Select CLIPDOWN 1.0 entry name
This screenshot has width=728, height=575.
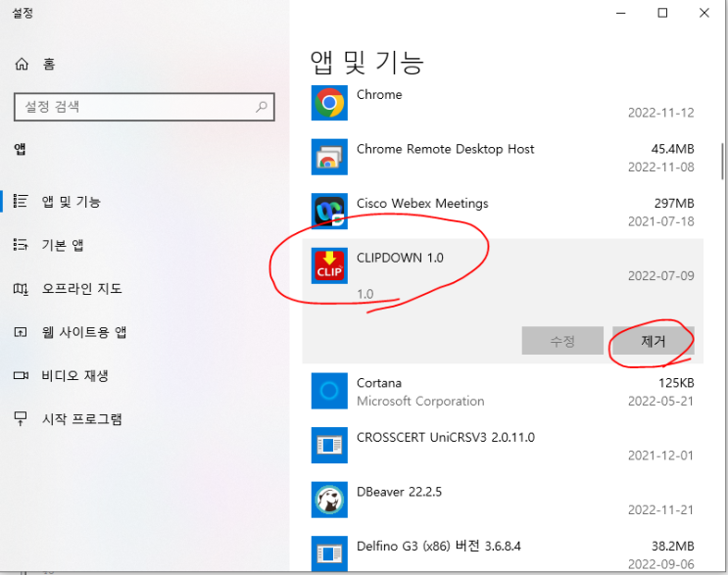(400, 258)
